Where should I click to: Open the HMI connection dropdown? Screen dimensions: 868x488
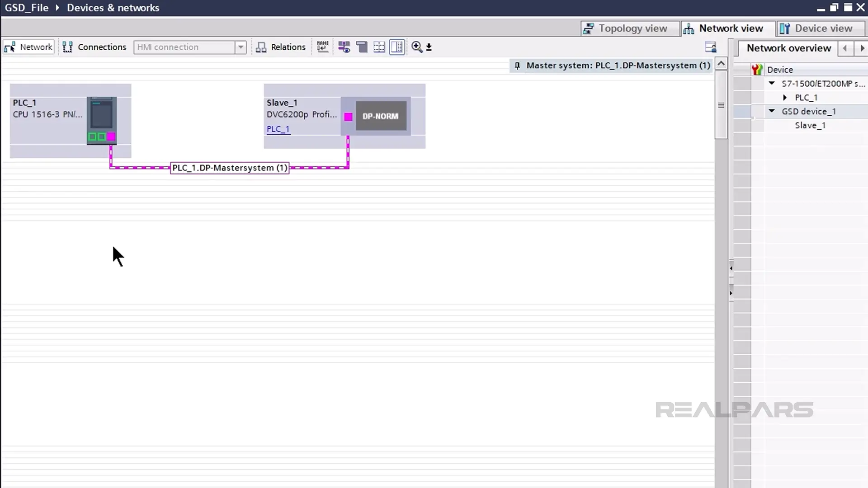pos(241,47)
